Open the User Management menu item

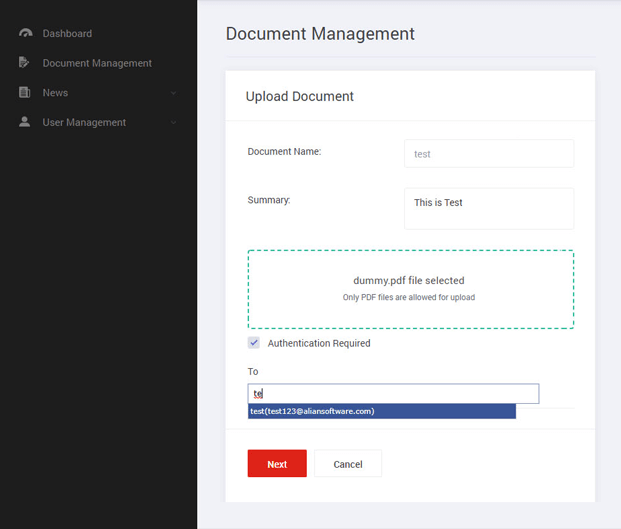pos(84,122)
